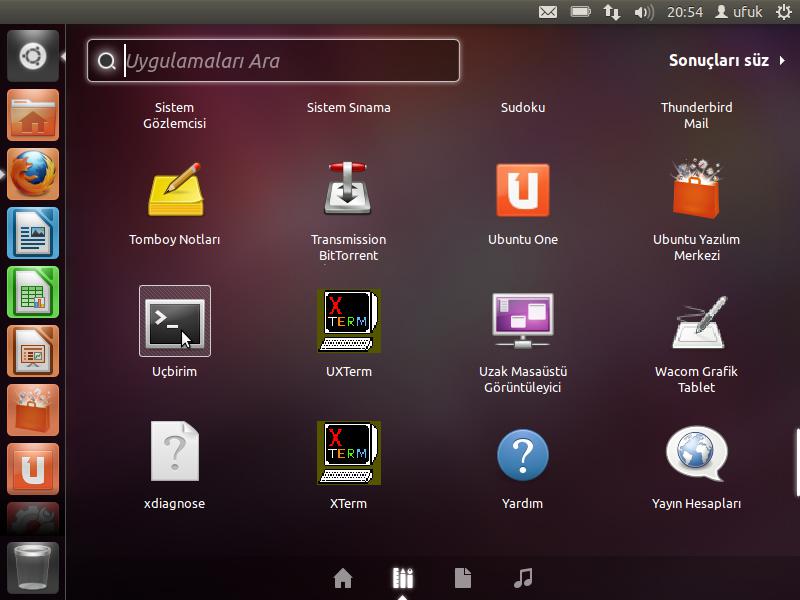The height and width of the screenshot is (600, 800).
Task: Open XTerm application icon
Action: [x=348, y=453]
